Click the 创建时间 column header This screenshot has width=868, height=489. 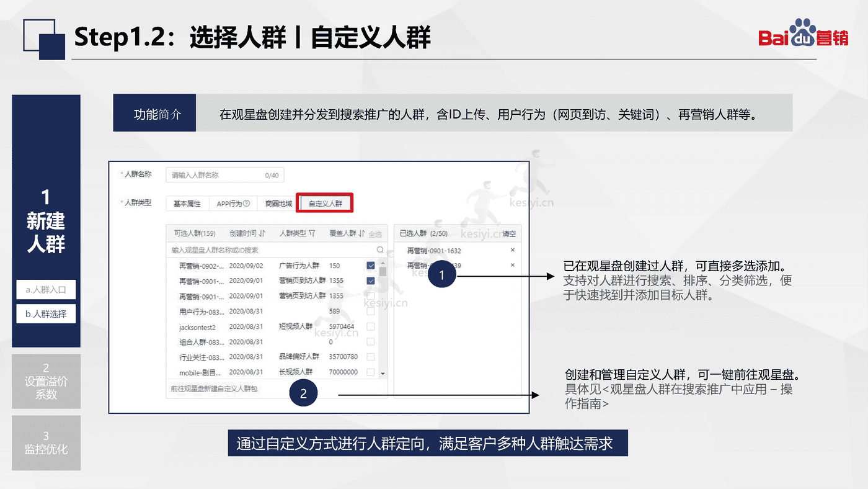tap(242, 233)
